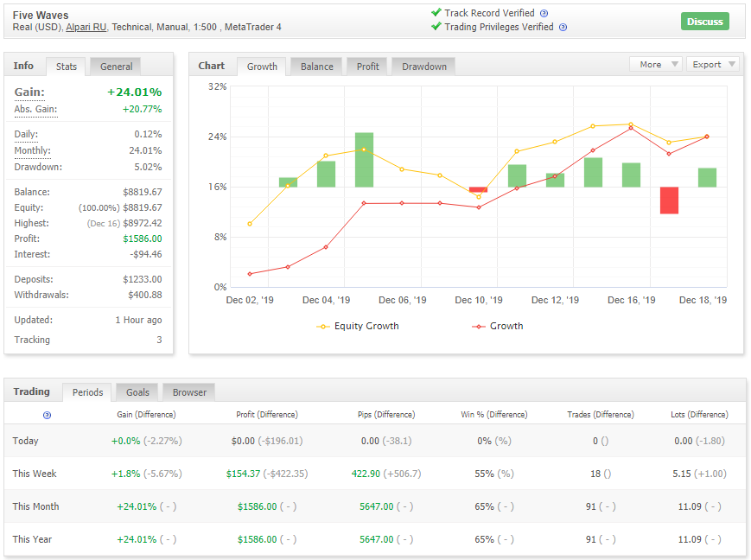
Task: Click the $1586.00 Profit value in Info
Action: (x=143, y=239)
